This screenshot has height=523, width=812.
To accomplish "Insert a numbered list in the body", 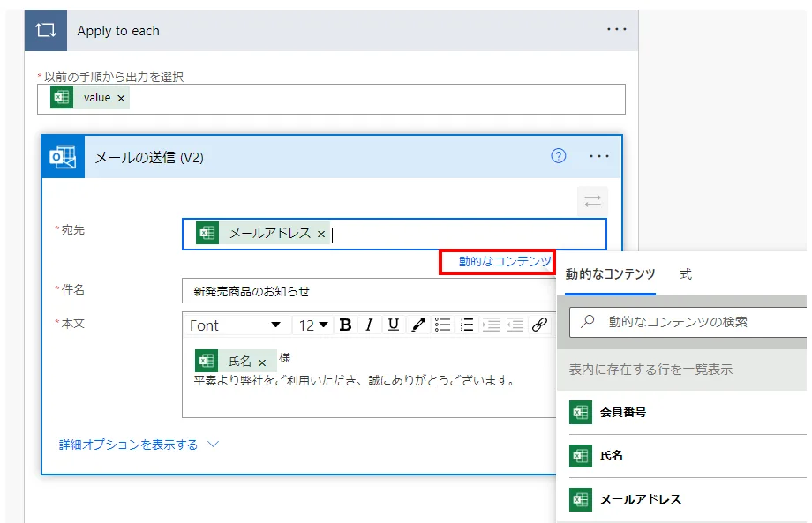I will pyautogui.click(x=467, y=325).
